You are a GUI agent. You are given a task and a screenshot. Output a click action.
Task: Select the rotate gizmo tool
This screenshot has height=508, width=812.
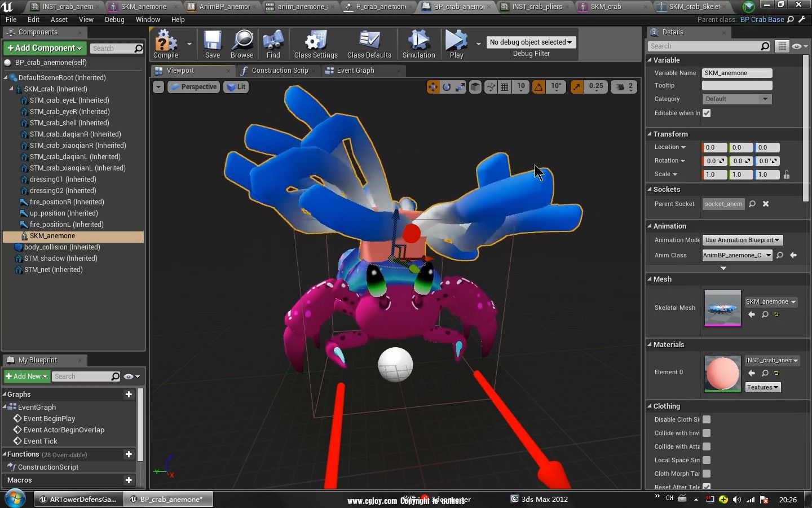click(447, 87)
